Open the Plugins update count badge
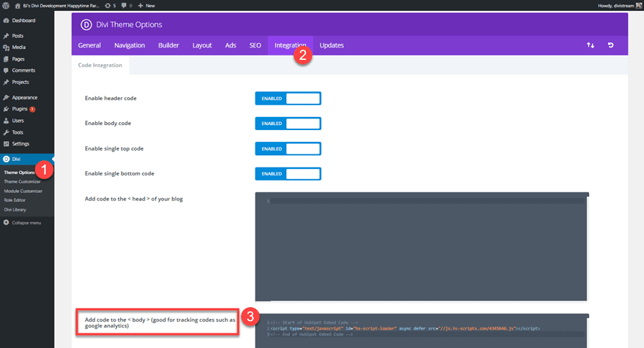This screenshot has width=644, height=348. click(32, 110)
